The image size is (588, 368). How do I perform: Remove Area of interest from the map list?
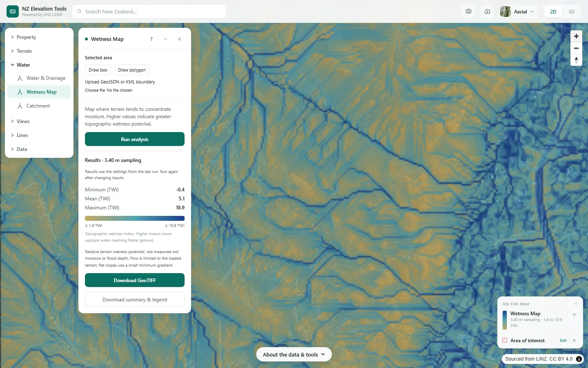point(574,341)
